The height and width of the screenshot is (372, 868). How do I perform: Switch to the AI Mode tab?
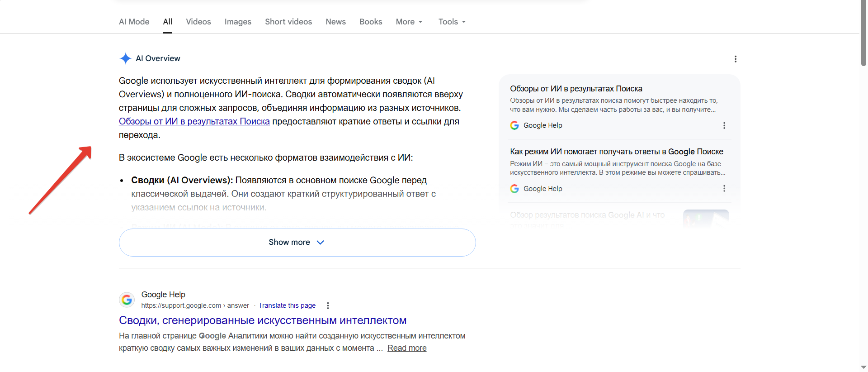134,22
